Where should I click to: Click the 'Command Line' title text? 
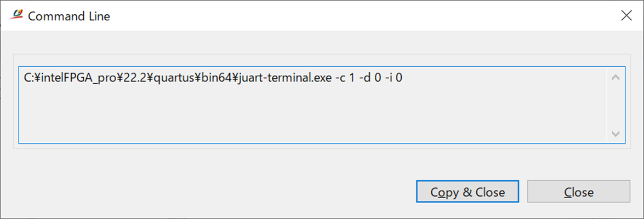click(x=69, y=16)
